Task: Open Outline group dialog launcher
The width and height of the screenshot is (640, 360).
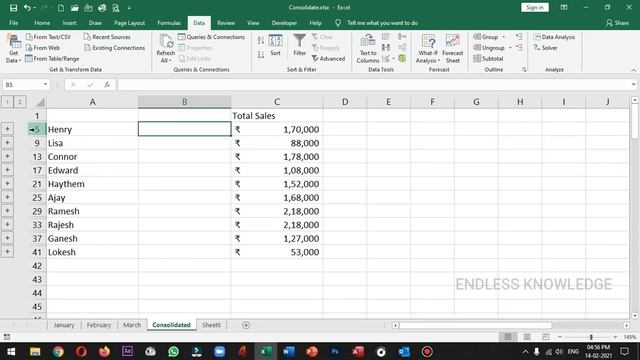Action: (x=524, y=70)
